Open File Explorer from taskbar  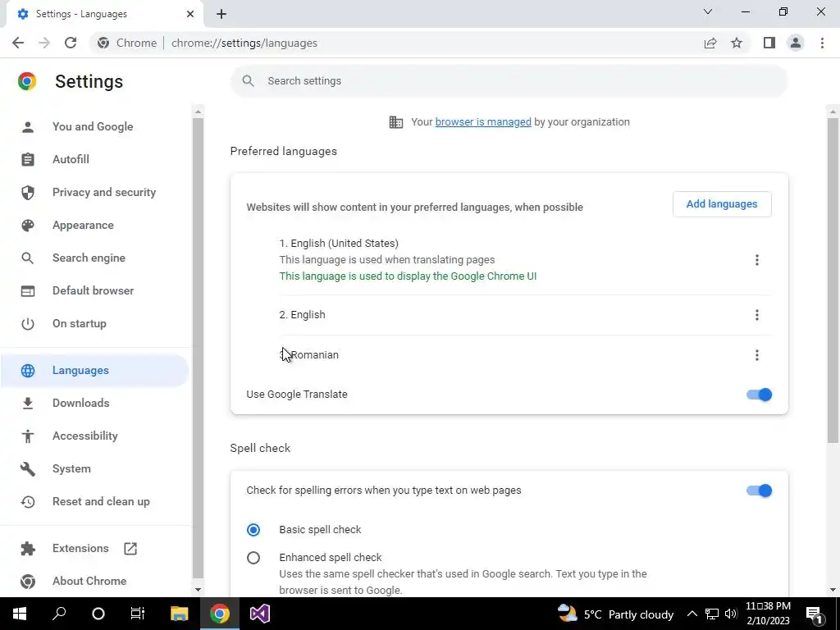[179, 614]
